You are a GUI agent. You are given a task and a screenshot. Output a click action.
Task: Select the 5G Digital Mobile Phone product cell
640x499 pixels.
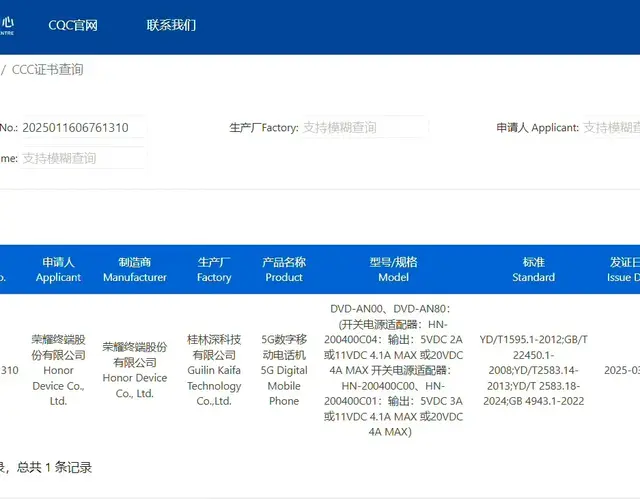[284, 370]
